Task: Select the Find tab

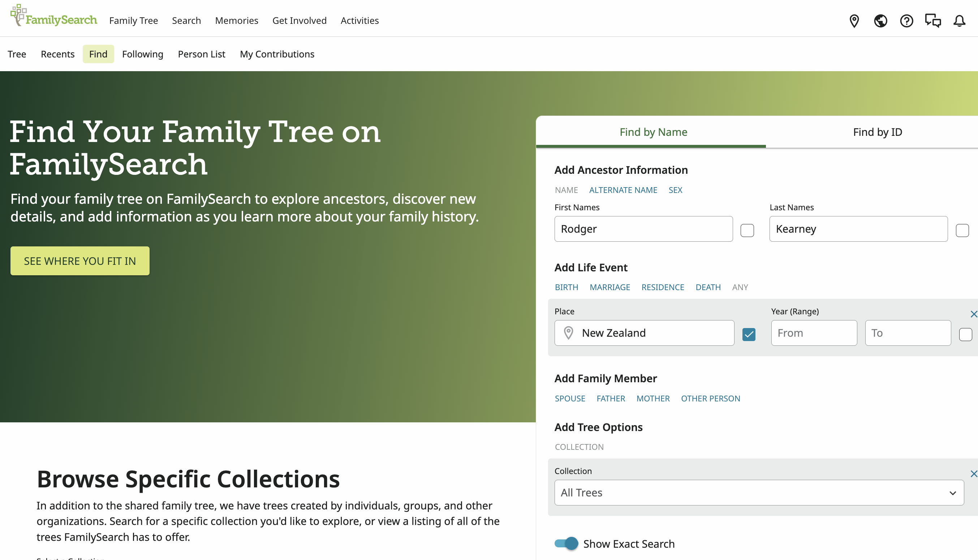Action: pyautogui.click(x=98, y=54)
